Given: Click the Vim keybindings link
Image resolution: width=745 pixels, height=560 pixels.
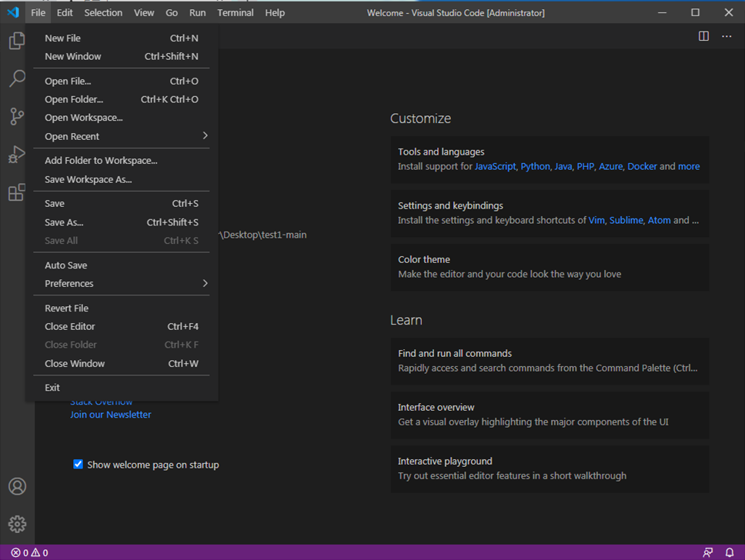Looking at the screenshot, I should coord(596,220).
